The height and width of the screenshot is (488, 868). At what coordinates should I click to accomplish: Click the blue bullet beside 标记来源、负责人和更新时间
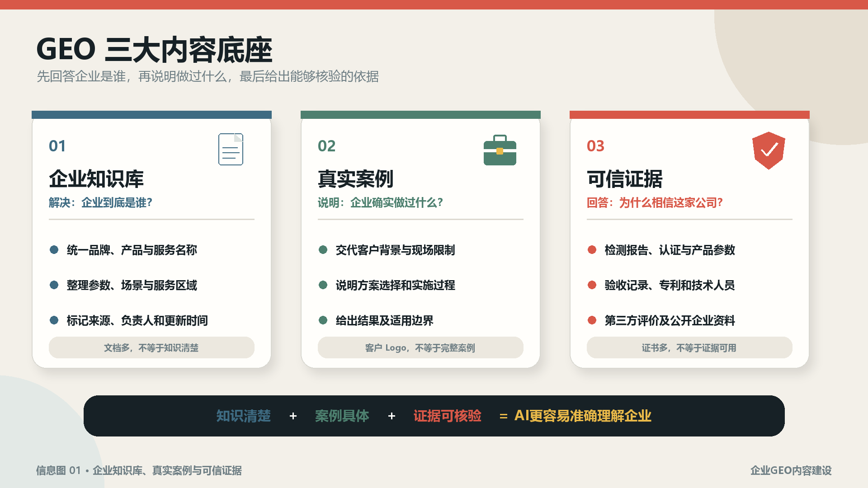[54, 320]
